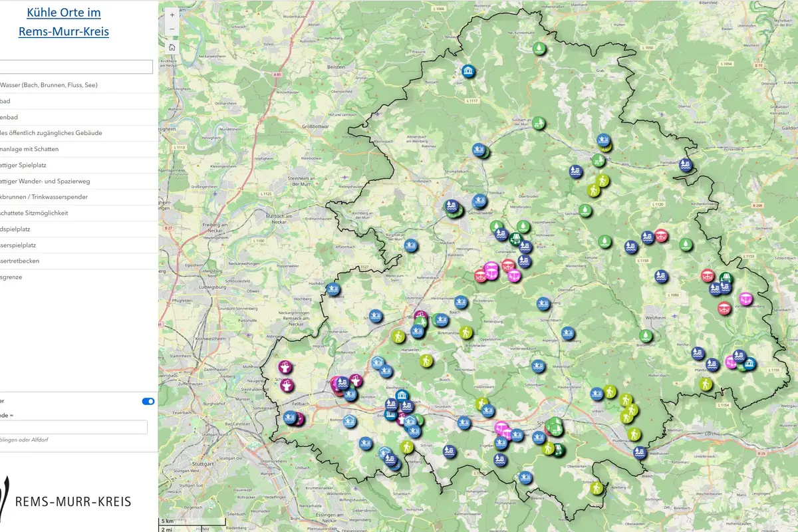
Task: Reset map to home view
Action: 172,47
